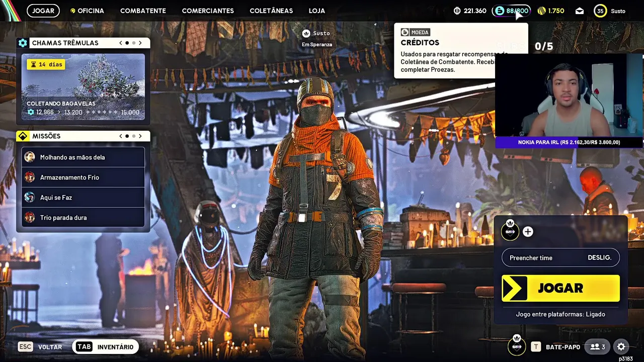Show next Chamas Trêmulas page
The image size is (644, 362).
[140, 43]
